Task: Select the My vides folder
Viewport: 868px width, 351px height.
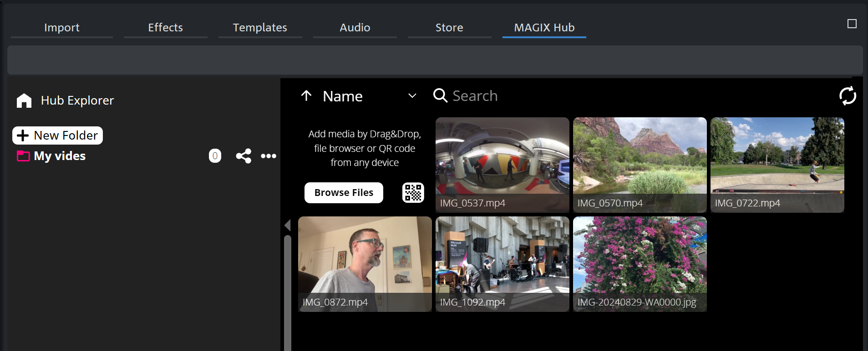Action: pos(60,156)
